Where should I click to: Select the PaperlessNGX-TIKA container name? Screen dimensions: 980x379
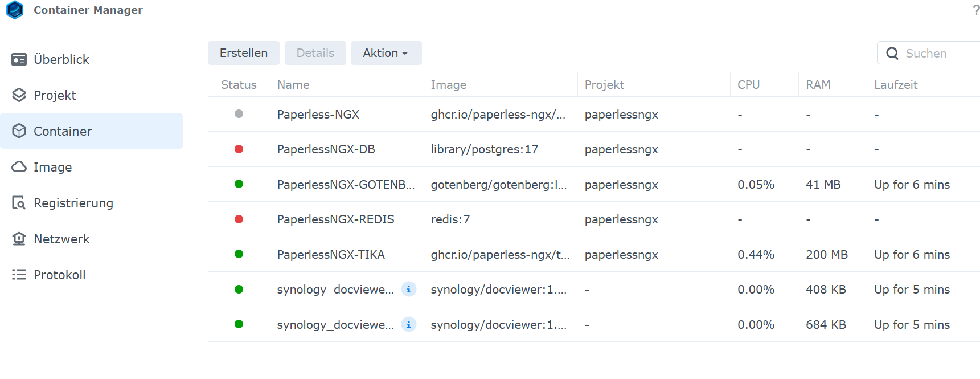[331, 255]
